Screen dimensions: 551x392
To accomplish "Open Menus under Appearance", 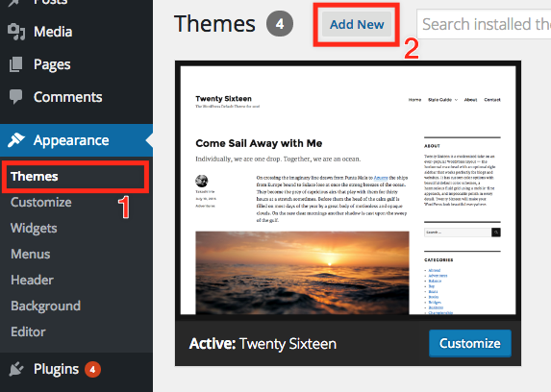I will (x=31, y=254).
